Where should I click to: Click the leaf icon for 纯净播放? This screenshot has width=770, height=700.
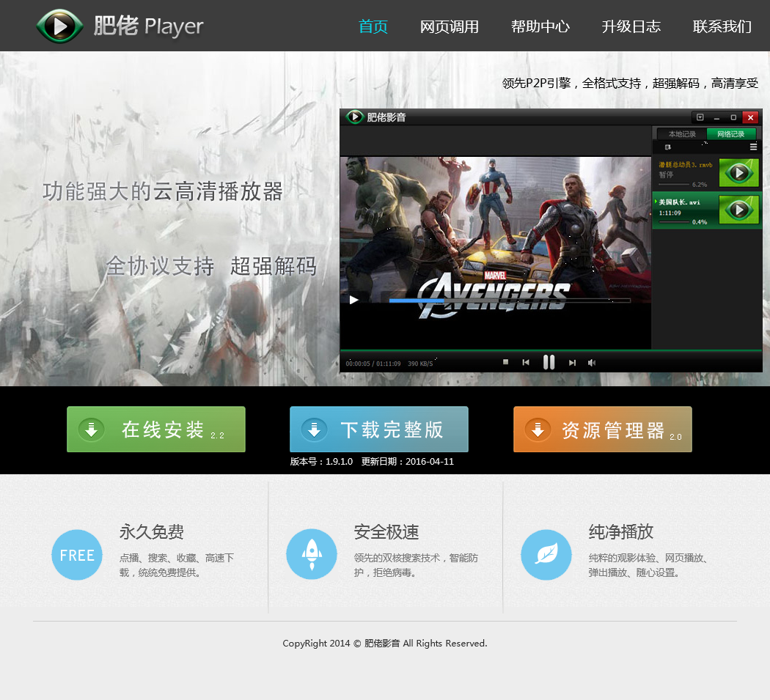pyautogui.click(x=546, y=555)
